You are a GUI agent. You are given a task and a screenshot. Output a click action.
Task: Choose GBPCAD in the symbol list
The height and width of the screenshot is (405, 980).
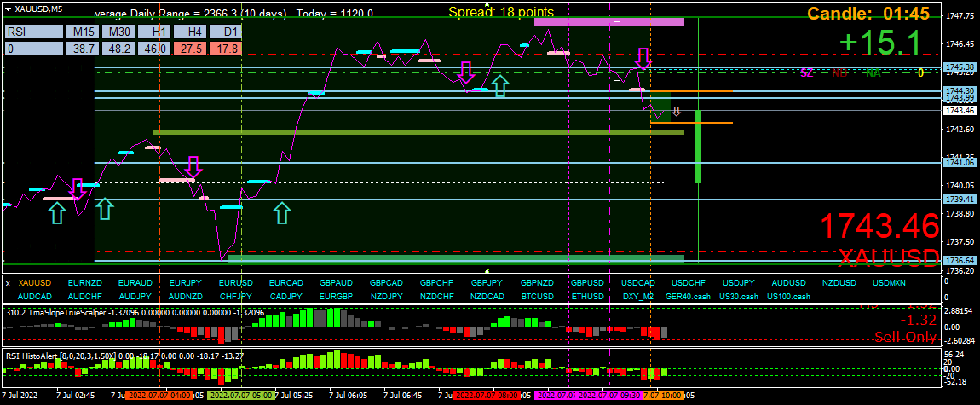click(386, 283)
